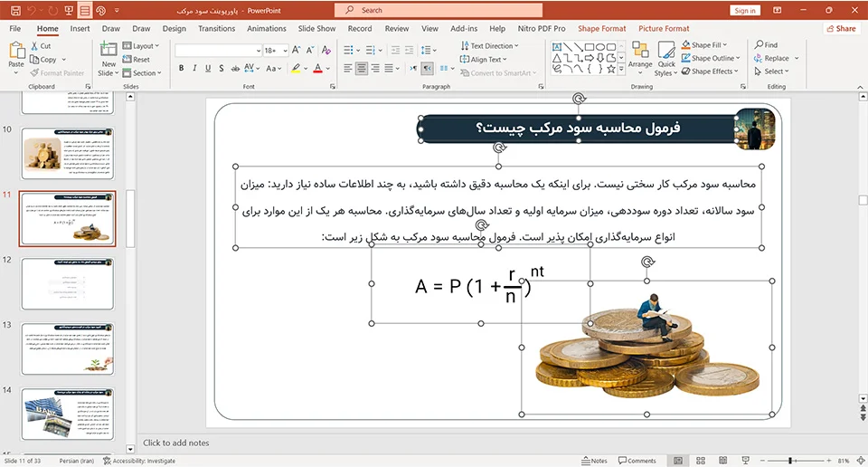
Task: Increase font size with the larger A icon
Action: point(297,51)
